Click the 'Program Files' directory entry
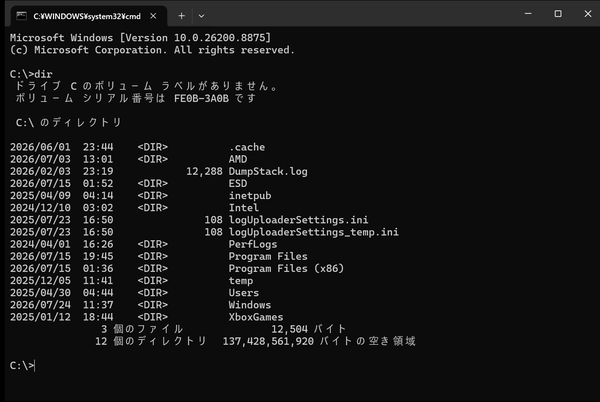600x402 pixels. [x=268, y=256]
